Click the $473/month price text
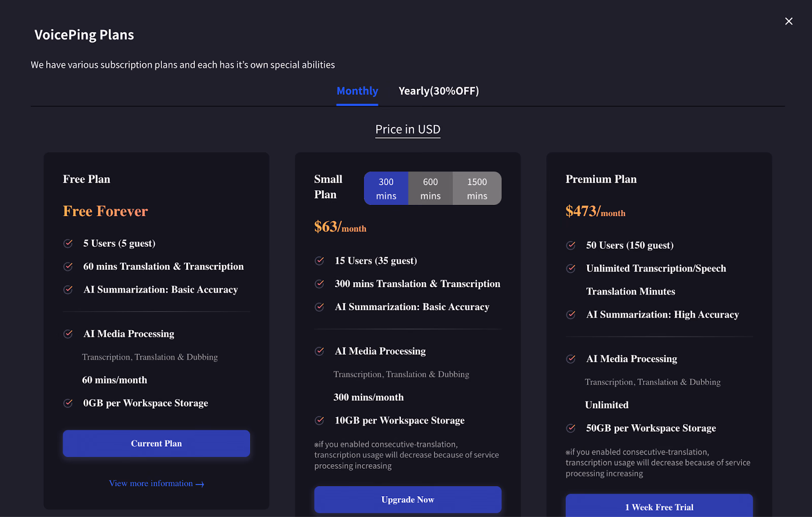 pyautogui.click(x=595, y=211)
